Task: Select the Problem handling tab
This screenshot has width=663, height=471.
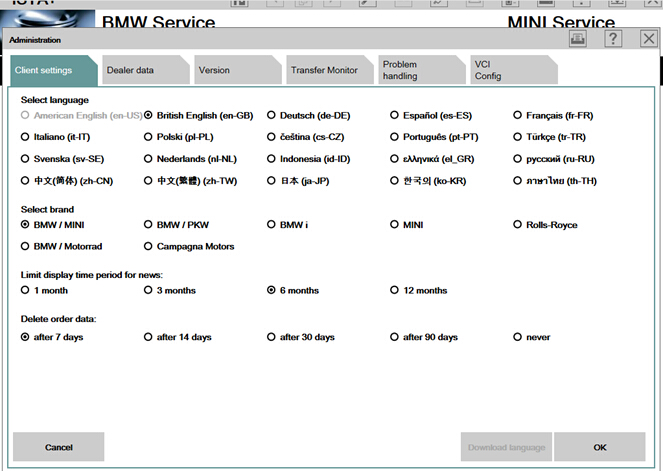Action: [422, 70]
